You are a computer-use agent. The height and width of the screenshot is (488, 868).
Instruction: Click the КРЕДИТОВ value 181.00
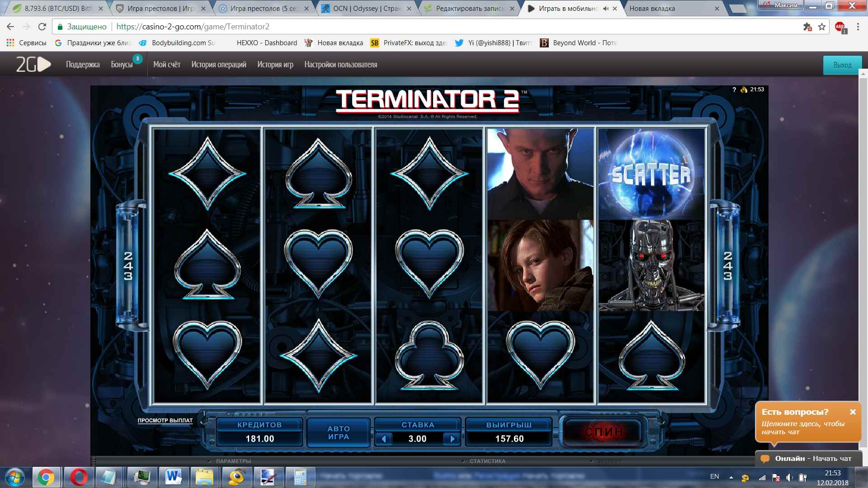(x=259, y=439)
